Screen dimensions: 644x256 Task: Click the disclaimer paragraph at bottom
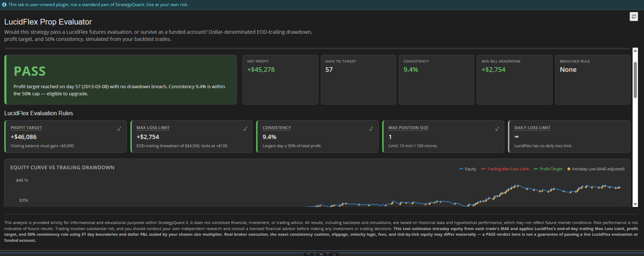(321, 231)
